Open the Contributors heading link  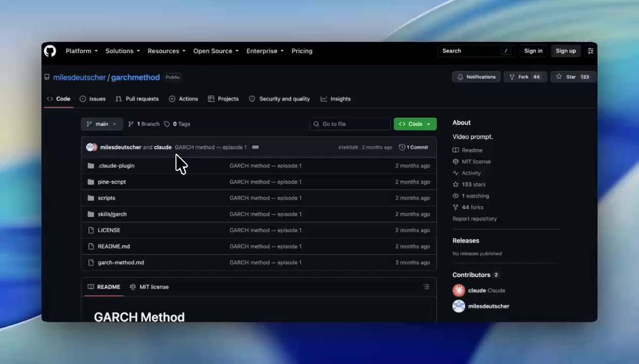[476, 275]
